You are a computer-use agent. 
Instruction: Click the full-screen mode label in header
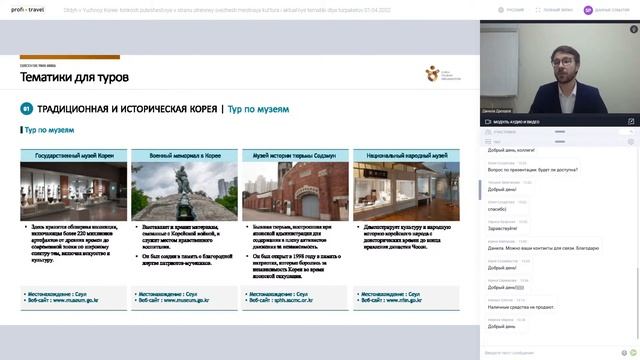click(558, 10)
